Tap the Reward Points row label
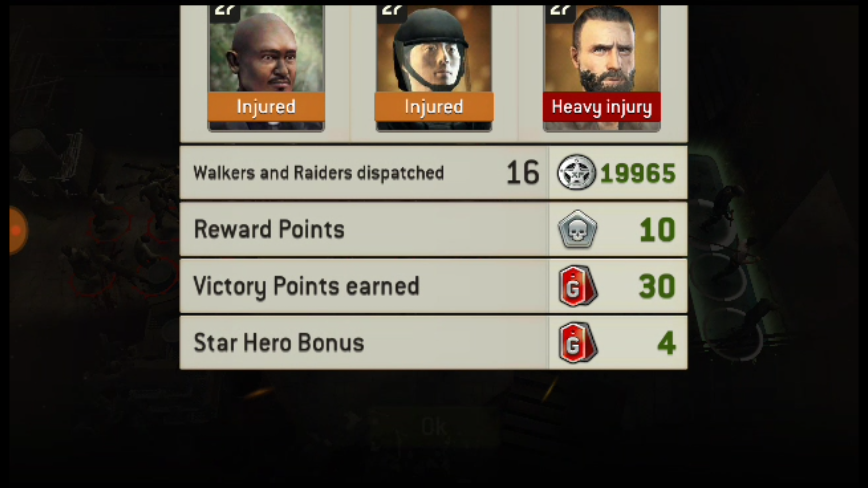The width and height of the screenshot is (868, 488). tap(269, 229)
